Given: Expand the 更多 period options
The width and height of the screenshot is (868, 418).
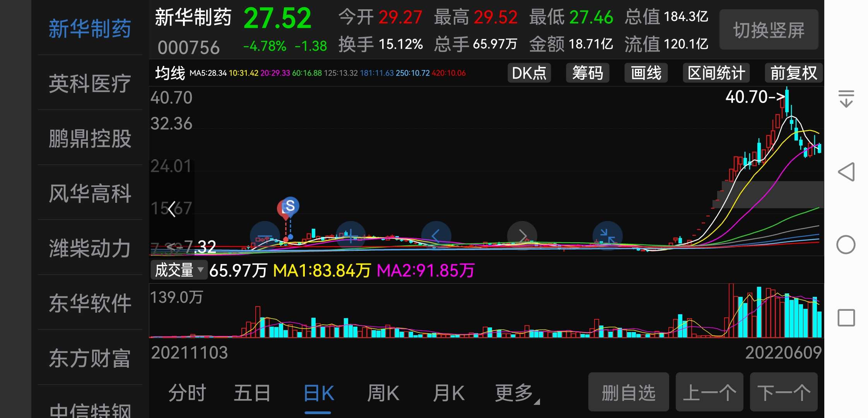Looking at the screenshot, I should (517, 393).
